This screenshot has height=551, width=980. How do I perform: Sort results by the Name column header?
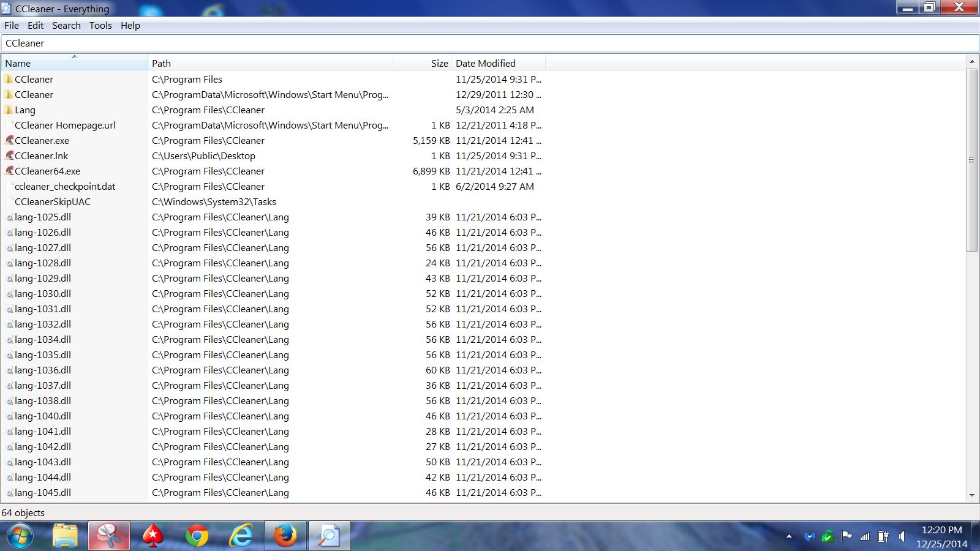click(74, 63)
